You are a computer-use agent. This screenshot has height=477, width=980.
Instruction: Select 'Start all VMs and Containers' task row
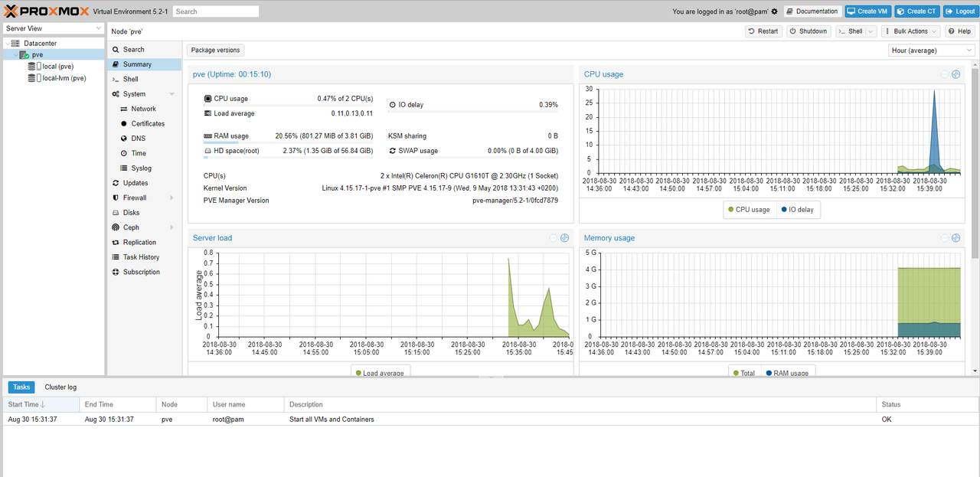tap(490, 420)
